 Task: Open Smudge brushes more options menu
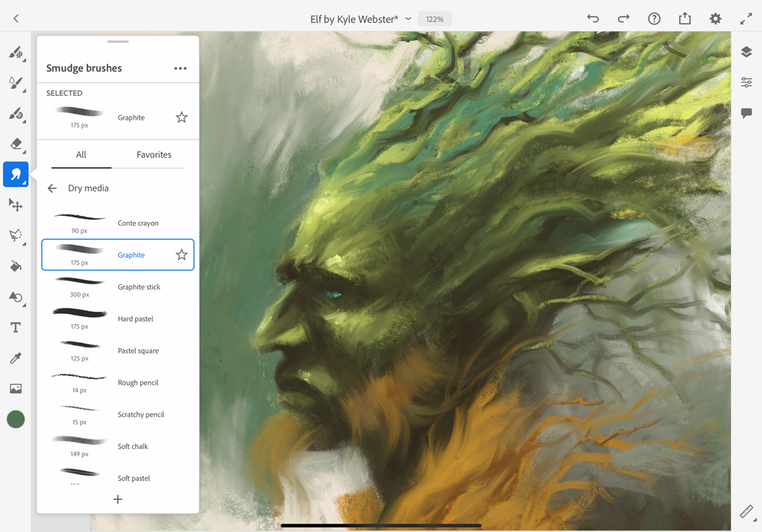[181, 69]
